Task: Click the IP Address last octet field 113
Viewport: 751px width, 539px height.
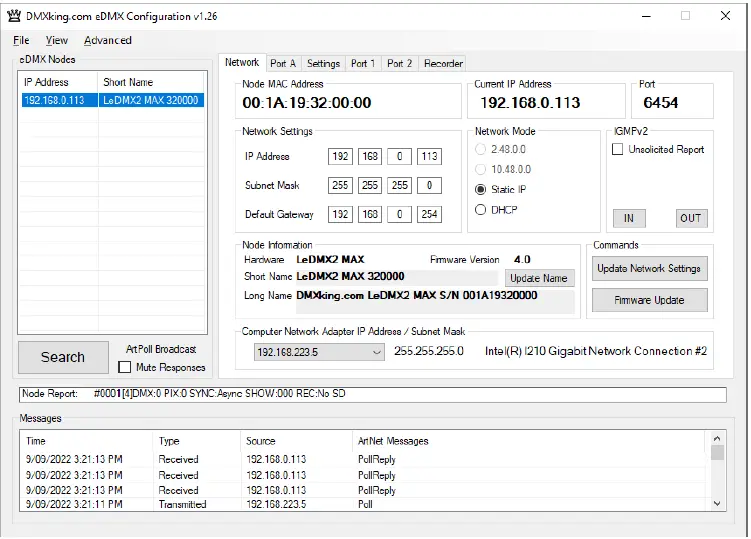Action: (429, 156)
